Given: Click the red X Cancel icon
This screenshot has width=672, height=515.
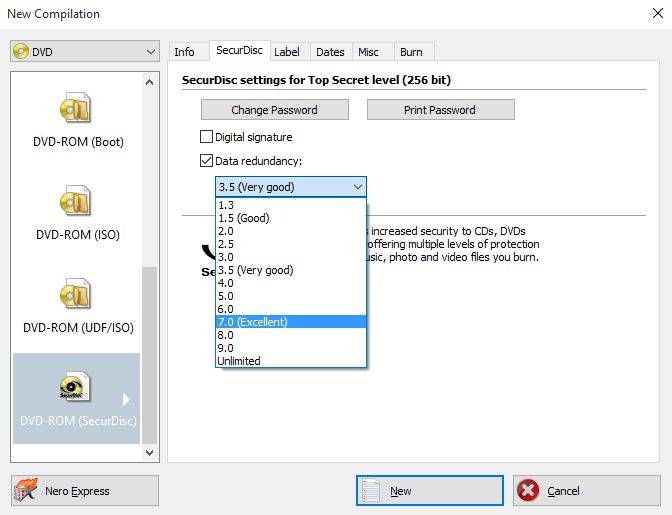Looking at the screenshot, I should pyautogui.click(x=528, y=490).
